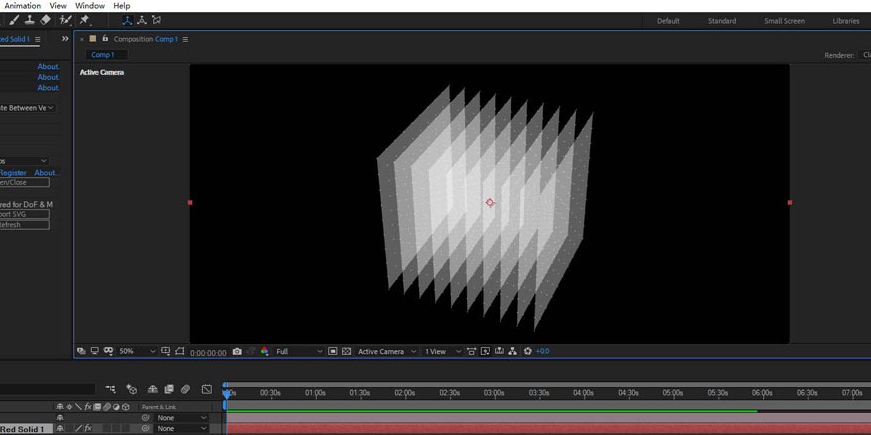Select the Comp 1 breadcrumb tab
871x435 pixels.
(x=106, y=54)
